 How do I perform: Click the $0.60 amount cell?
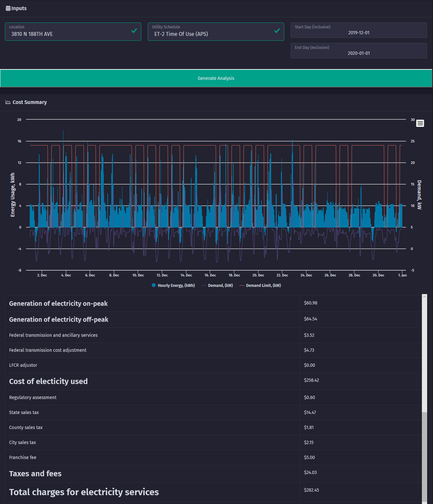pos(361,397)
